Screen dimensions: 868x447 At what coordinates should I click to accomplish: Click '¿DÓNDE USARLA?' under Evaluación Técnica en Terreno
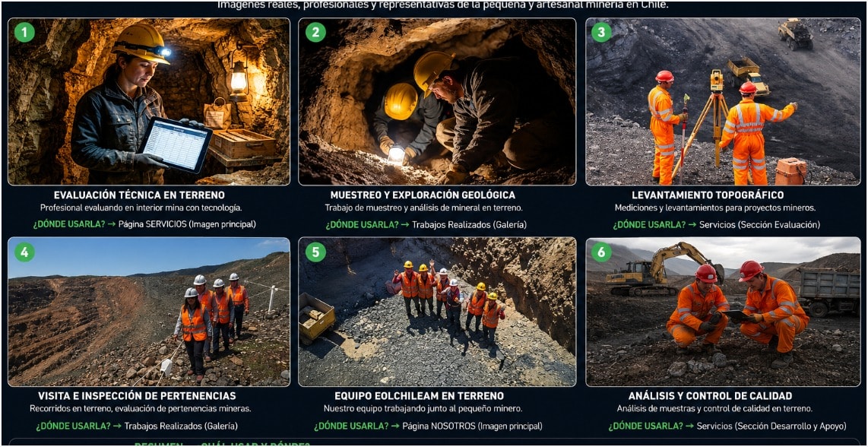pyautogui.click(x=68, y=224)
